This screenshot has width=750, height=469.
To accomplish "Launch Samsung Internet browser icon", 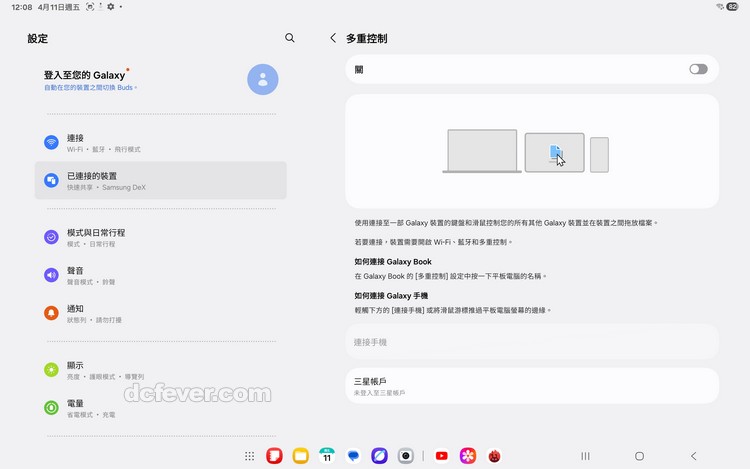I will coord(379,456).
